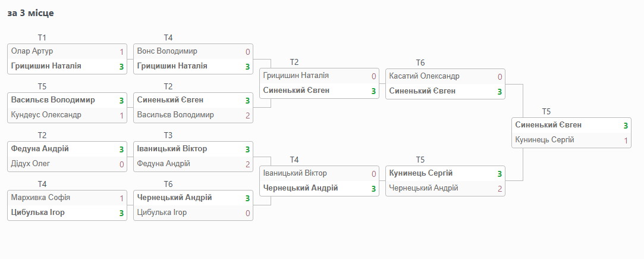Click non-bold Васильєв Володимир with score 2
This screenshot has width=644, height=259.
point(175,115)
